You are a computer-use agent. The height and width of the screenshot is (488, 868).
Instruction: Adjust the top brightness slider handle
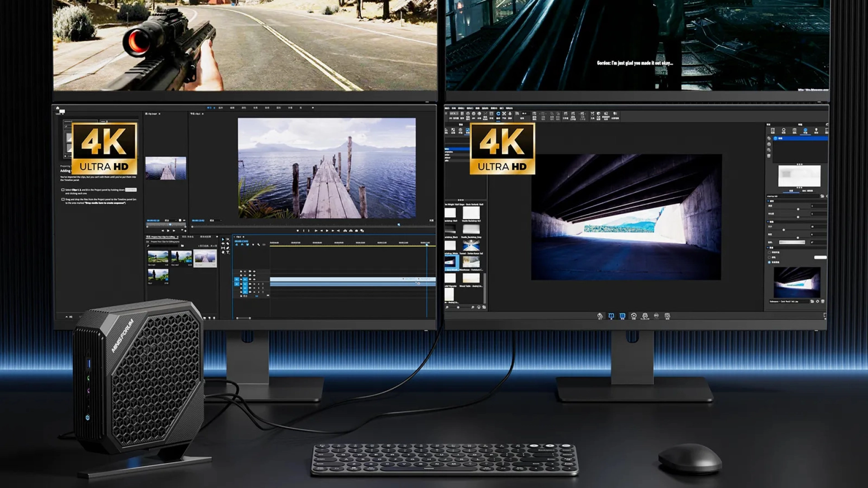point(798,209)
